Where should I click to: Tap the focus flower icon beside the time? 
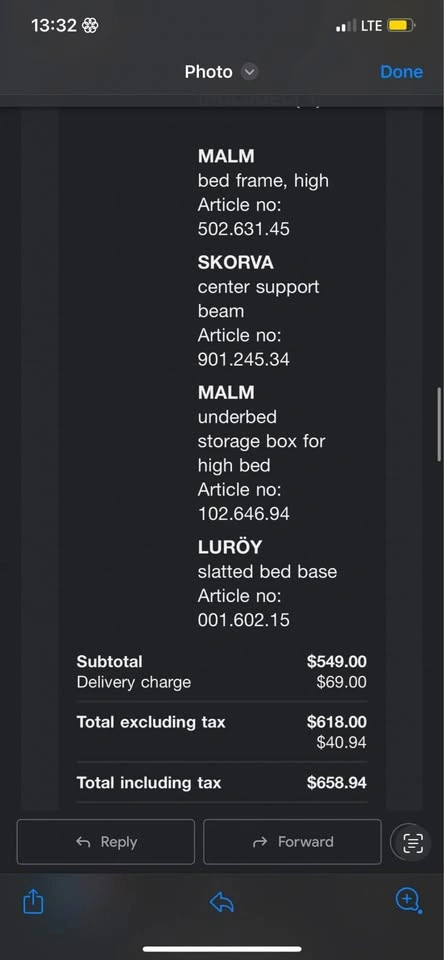(x=90, y=26)
